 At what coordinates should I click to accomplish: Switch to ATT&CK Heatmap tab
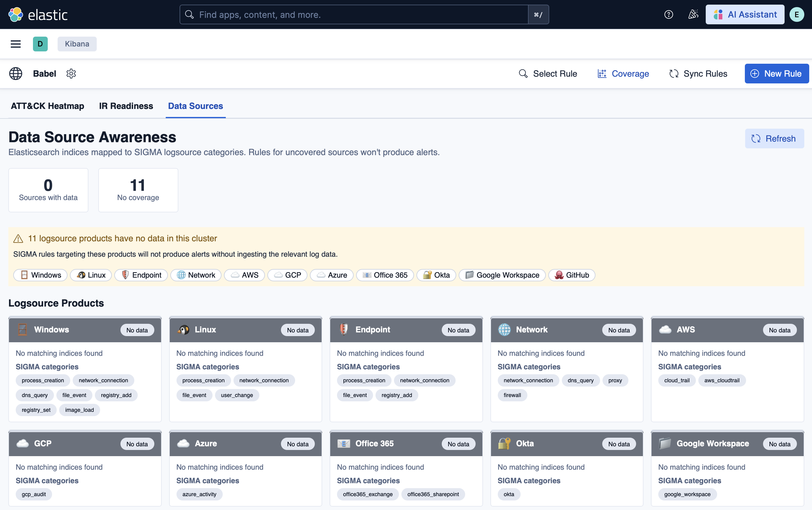click(47, 106)
